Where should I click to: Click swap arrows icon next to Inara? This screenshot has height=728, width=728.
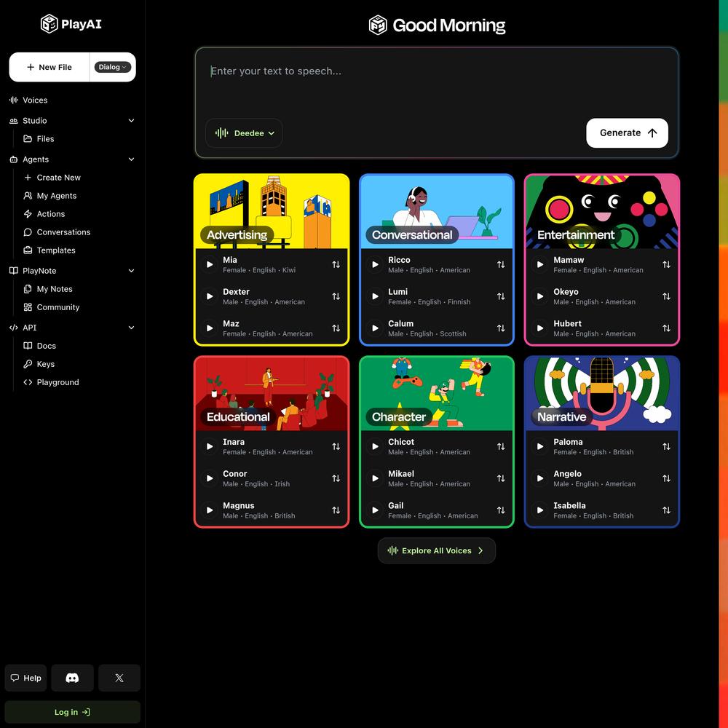pyautogui.click(x=336, y=447)
